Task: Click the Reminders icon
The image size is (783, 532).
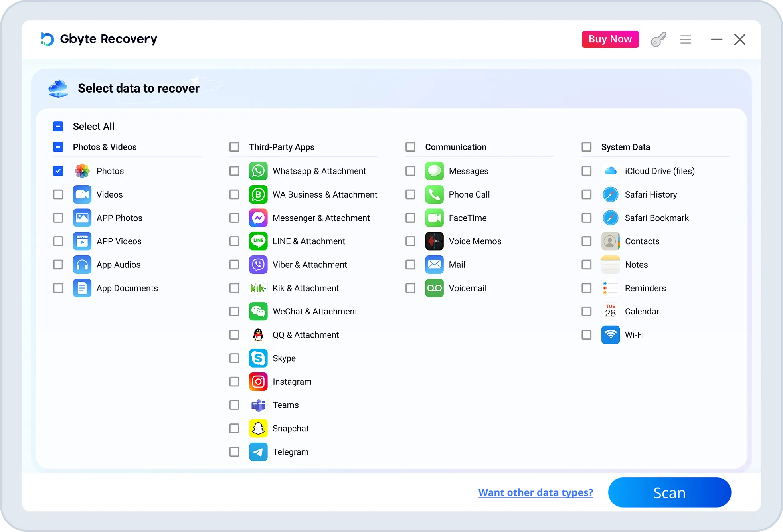Action: 611,288
